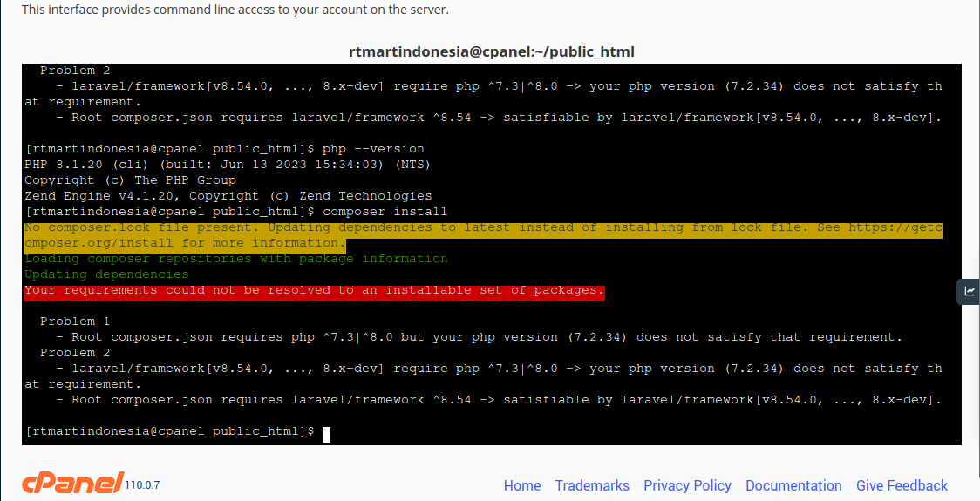Click the cPanel version number 110.0.7
The width and height of the screenshot is (980, 501).
click(142, 484)
